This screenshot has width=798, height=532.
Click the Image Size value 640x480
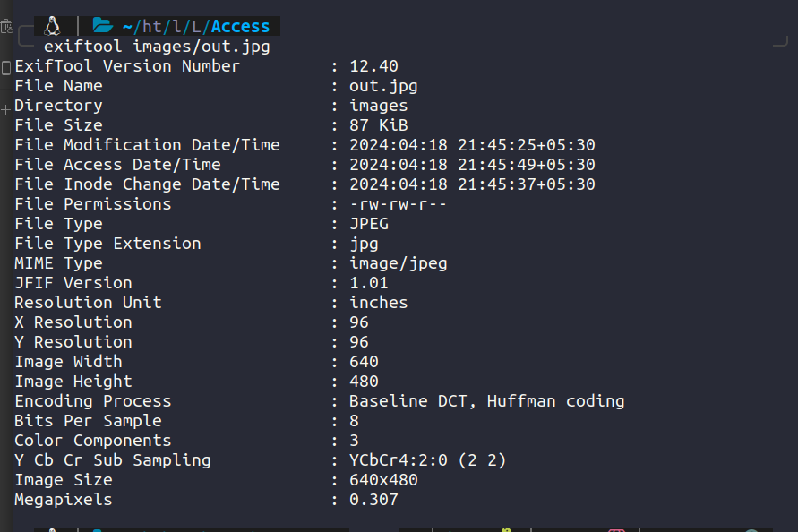click(383, 480)
